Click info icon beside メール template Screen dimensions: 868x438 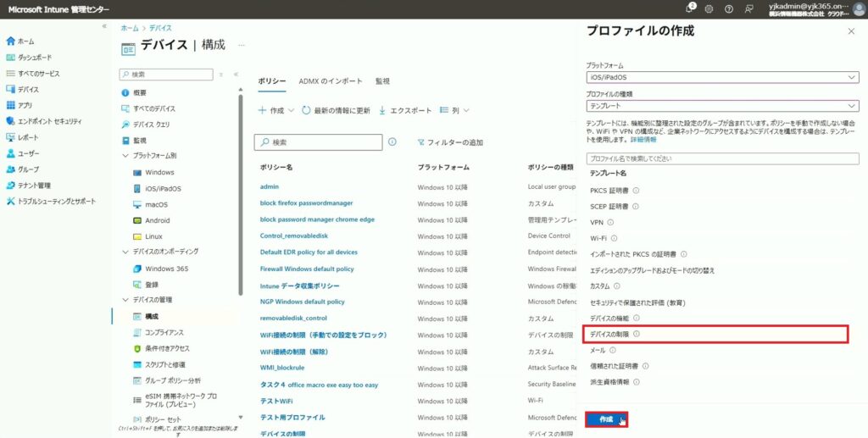tap(612, 350)
